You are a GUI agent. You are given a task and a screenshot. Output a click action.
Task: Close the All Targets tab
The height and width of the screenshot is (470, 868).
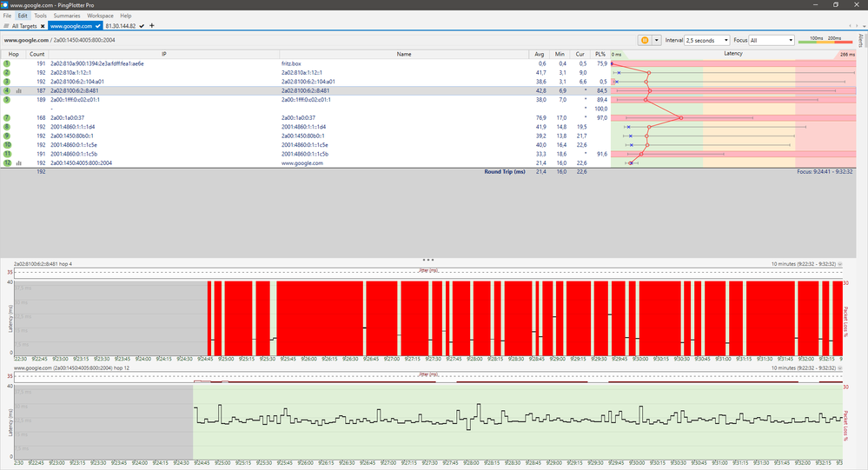[x=43, y=26]
